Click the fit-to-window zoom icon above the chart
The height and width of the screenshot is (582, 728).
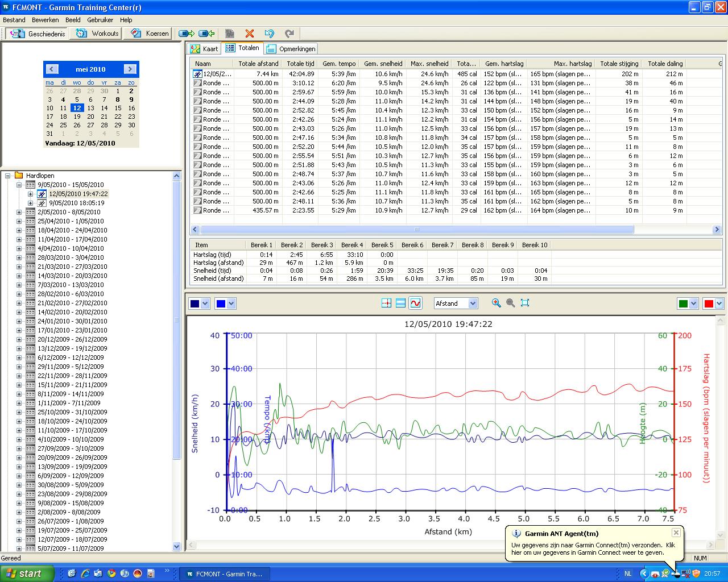tap(525, 303)
